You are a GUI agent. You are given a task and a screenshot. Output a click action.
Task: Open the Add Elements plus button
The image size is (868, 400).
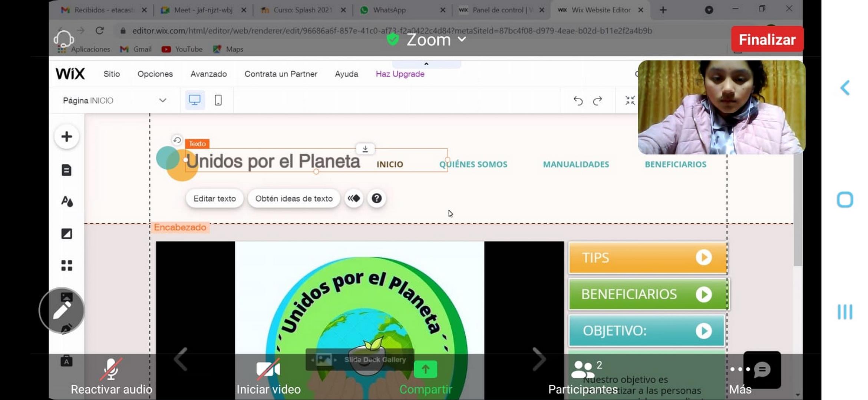(x=67, y=137)
